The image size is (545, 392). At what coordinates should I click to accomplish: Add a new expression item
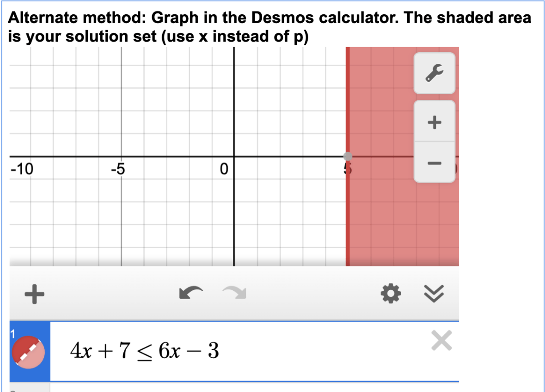[34, 294]
